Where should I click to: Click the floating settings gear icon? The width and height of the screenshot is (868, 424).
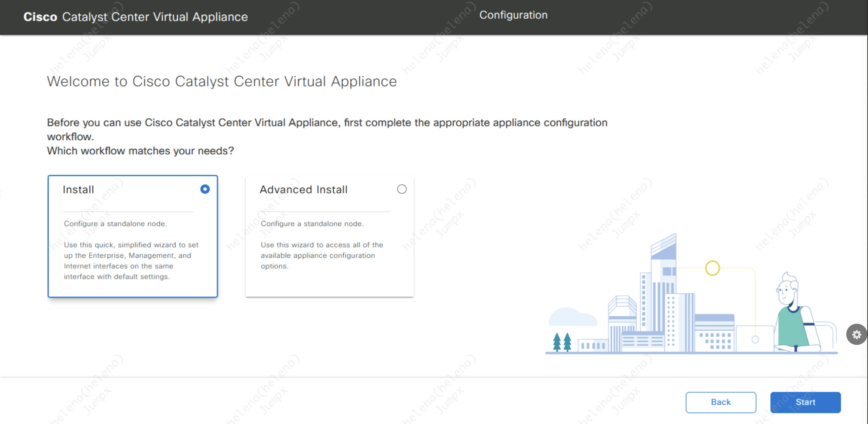[x=856, y=334]
